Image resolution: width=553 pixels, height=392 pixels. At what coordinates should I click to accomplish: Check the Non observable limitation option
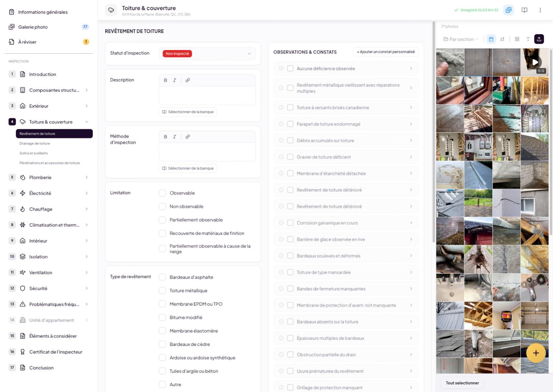coord(162,207)
